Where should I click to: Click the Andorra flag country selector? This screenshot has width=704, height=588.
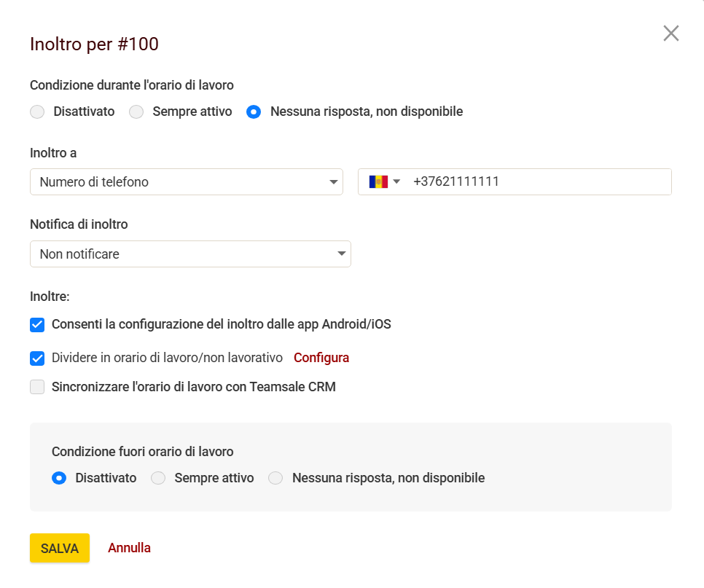coord(378,181)
